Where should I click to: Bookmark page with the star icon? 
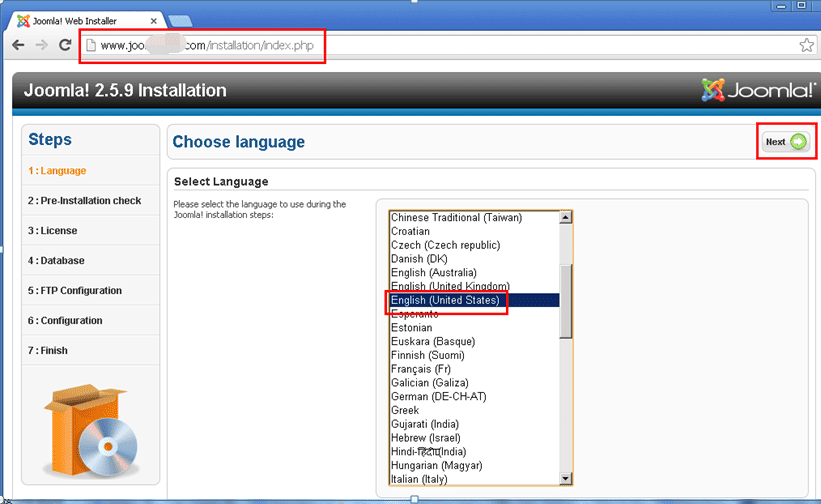click(806, 45)
